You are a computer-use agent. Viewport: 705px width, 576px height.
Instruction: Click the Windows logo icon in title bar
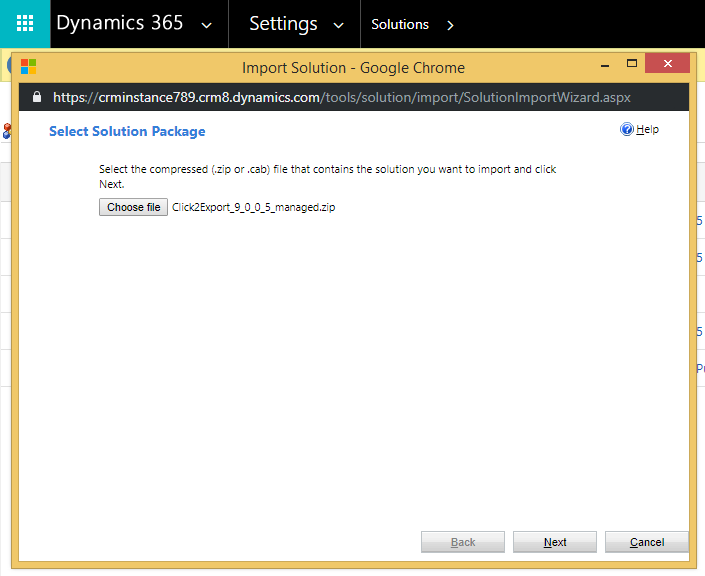[x=28, y=67]
